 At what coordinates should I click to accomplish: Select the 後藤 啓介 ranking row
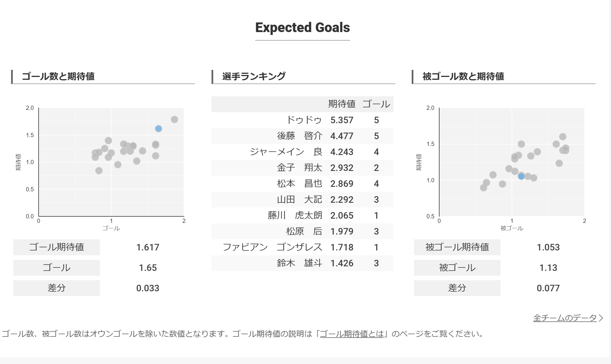(302, 136)
